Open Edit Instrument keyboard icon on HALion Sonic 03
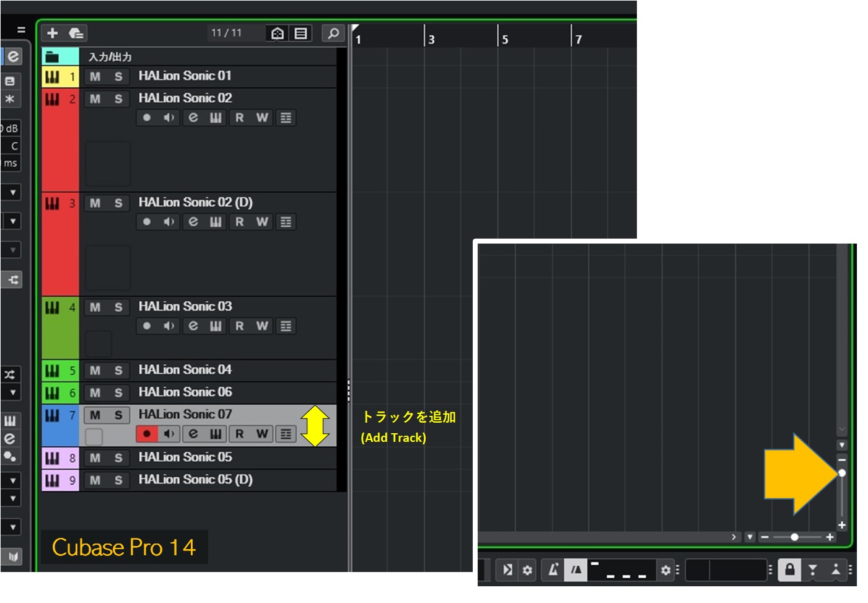This screenshot has width=868, height=603. [215, 326]
